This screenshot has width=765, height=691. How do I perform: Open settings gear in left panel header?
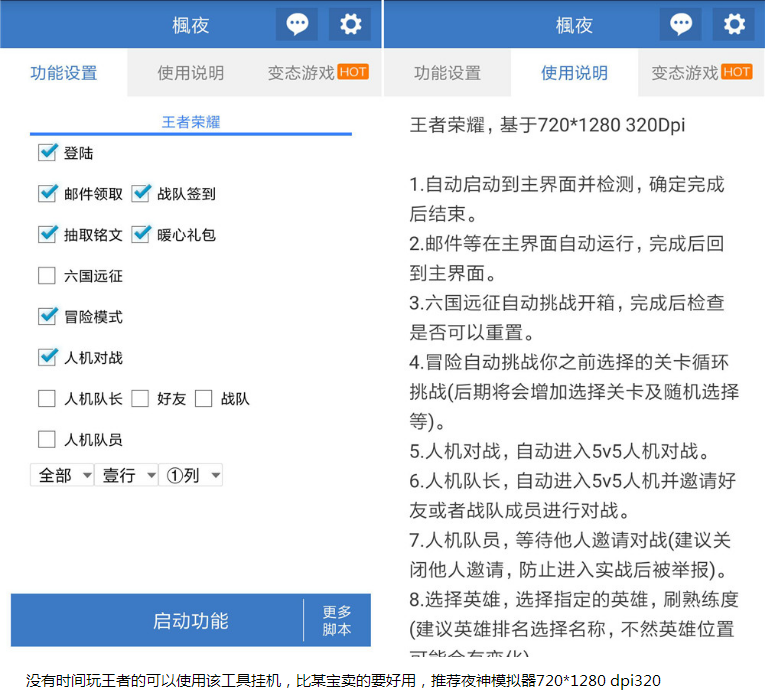[350, 24]
